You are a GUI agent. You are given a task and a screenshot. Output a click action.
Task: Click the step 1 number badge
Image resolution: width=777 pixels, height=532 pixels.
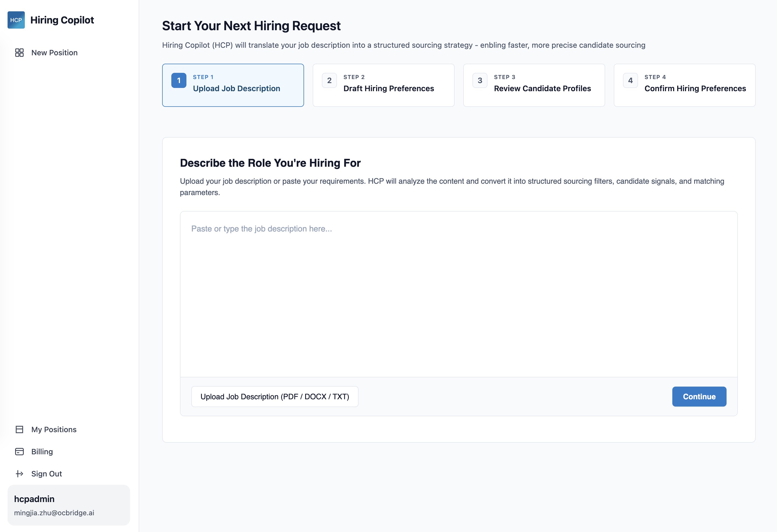click(179, 81)
